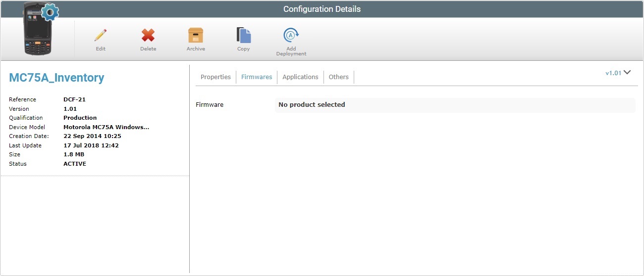Click the 'Qualification' label
This screenshot has height=276, width=644.
coord(26,118)
